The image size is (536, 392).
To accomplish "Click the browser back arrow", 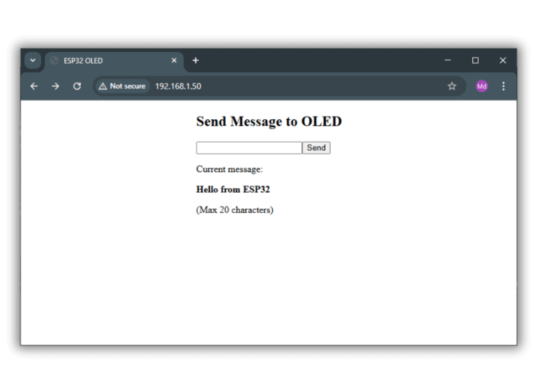I will (34, 86).
